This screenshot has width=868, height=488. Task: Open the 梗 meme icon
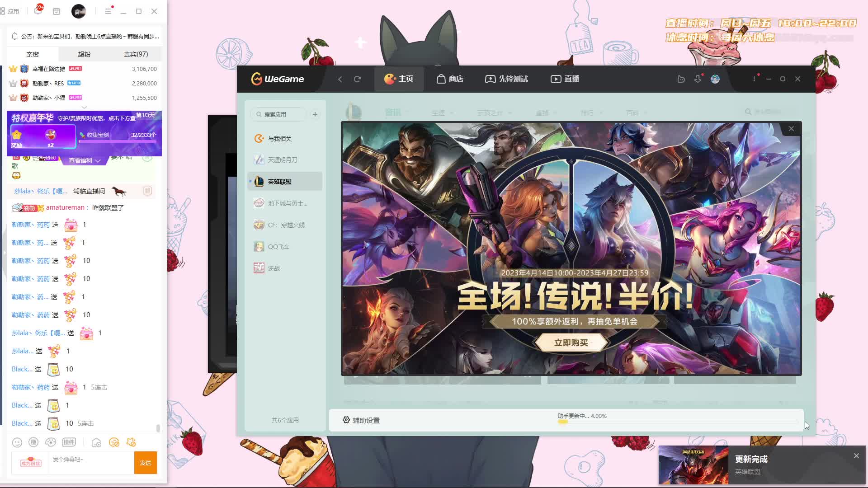pos(34,442)
